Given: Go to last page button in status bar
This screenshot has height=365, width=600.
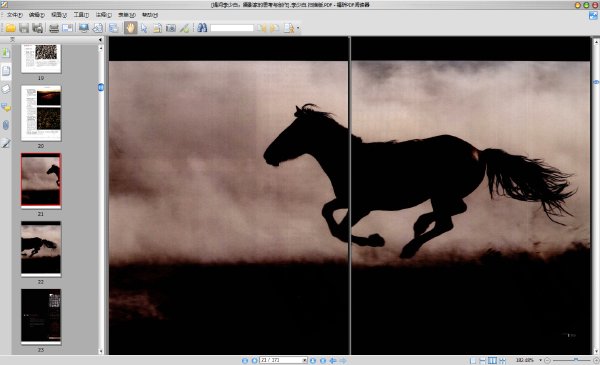Looking at the screenshot, I should 323,360.
